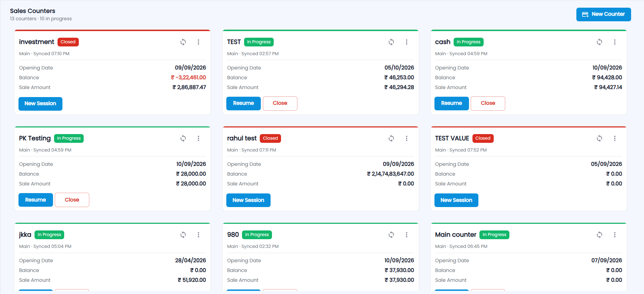Resume the cash counter session

(x=452, y=103)
